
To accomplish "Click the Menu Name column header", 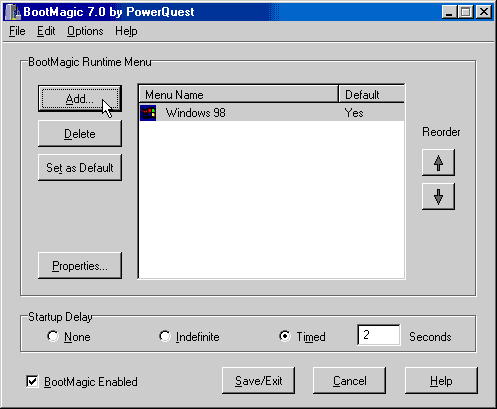I will [238, 94].
